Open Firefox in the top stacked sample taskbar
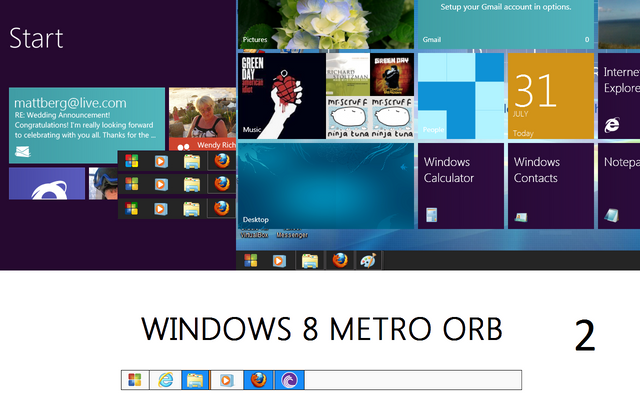 pyautogui.click(x=222, y=160)
